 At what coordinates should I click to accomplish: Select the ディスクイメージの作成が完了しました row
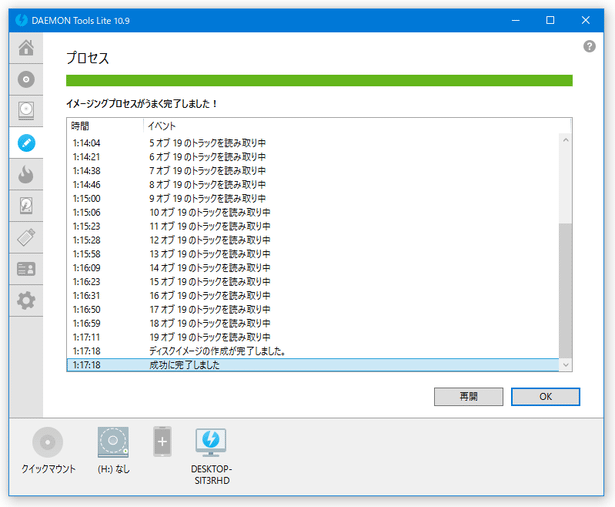point(313,351)
